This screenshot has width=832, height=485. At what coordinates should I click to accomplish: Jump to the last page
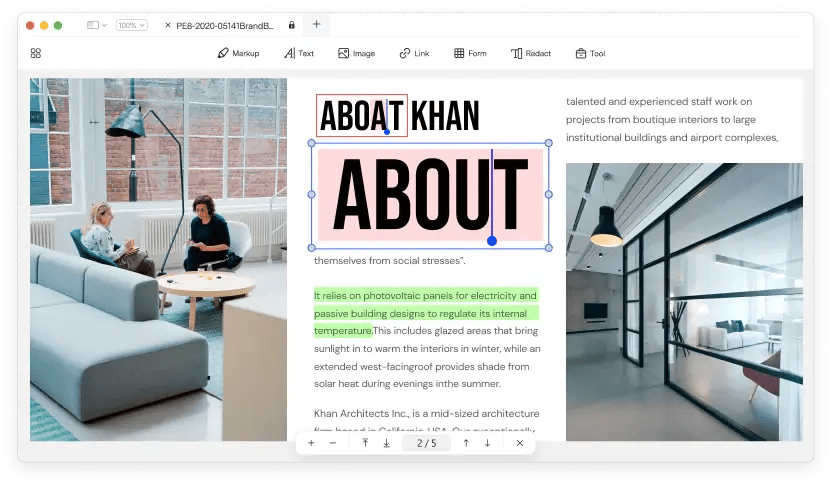pyautogui.click(x=386, y=443)
